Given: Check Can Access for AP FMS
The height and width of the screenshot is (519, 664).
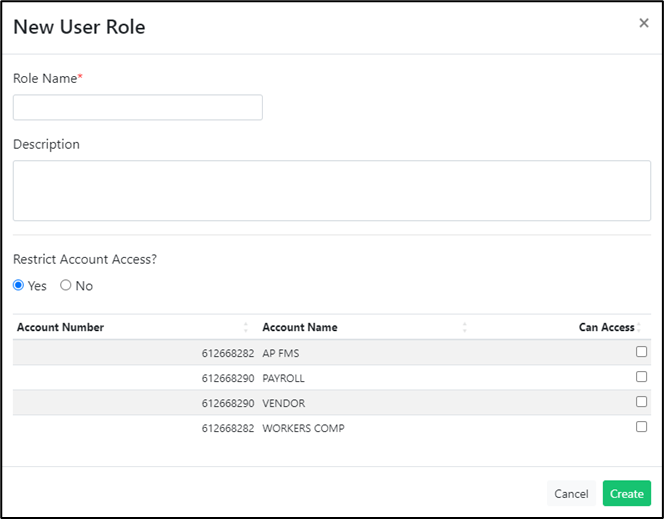Looking at the screenshot, I should [x=641, y=352].
